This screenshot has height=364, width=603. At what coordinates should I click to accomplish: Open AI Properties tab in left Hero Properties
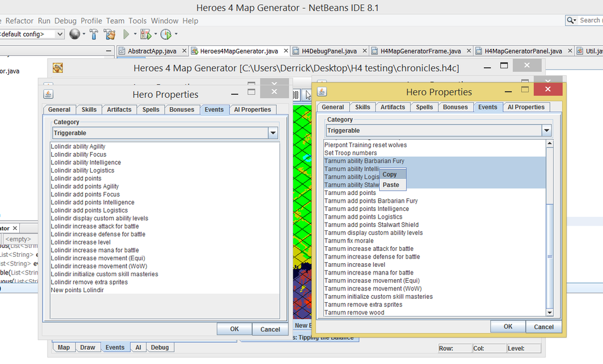(252, 110)
